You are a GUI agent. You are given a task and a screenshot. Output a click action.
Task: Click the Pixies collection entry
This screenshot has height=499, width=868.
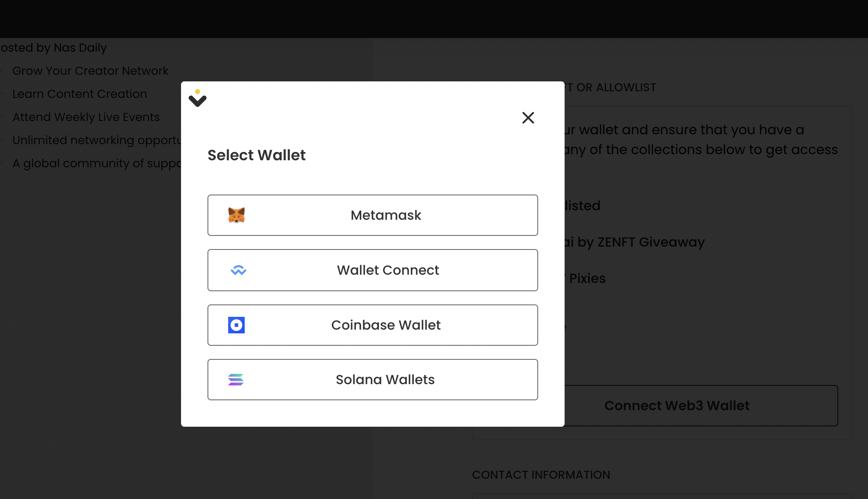tap(585, 278)
